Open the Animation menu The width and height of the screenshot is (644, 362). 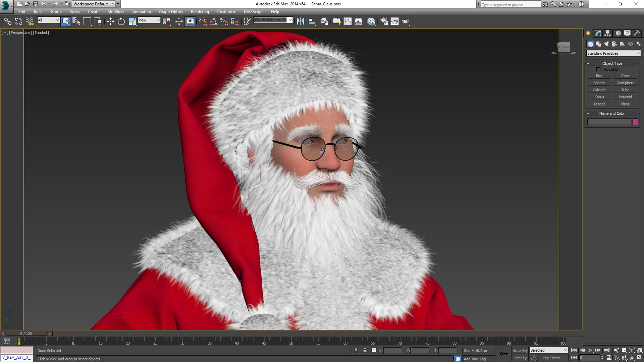[x=142, y=12]
